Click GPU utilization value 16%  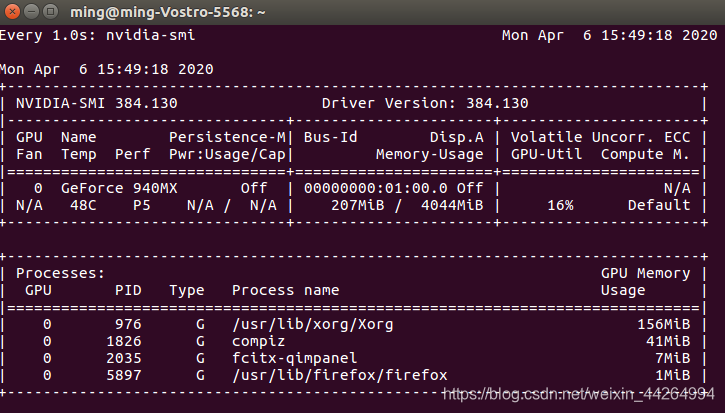pyautogui.click(x=560, y=205)
